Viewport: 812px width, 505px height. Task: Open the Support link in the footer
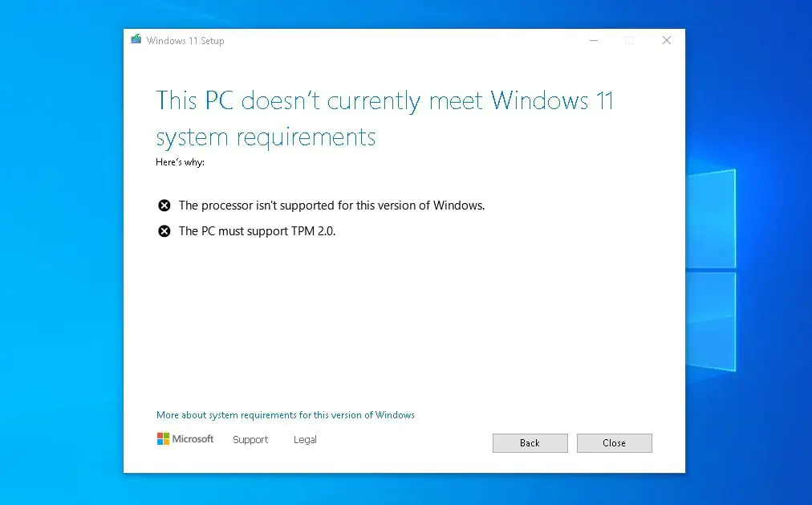[x=250, y=440]
